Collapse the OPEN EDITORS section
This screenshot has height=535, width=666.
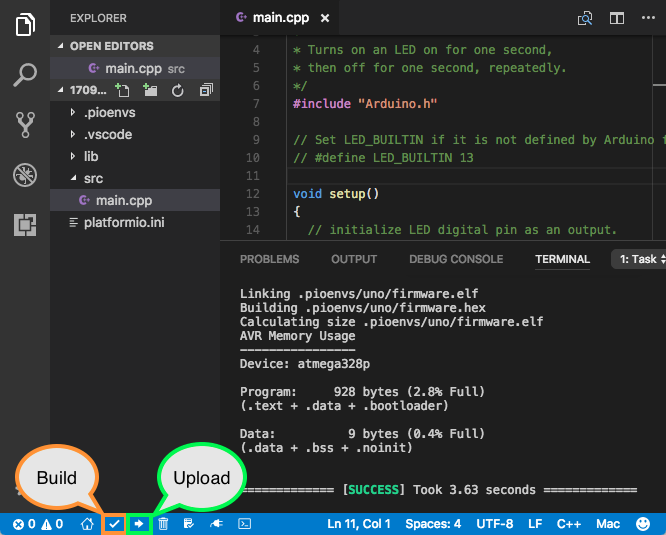tap(111, 46)
